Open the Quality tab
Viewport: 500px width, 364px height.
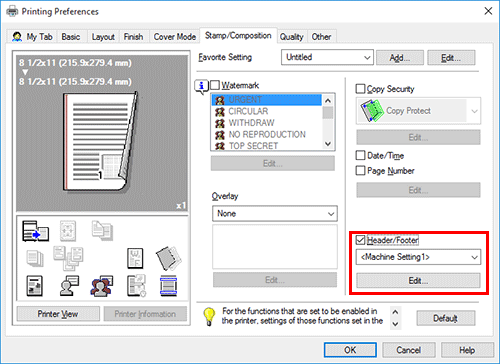[291, 37]
